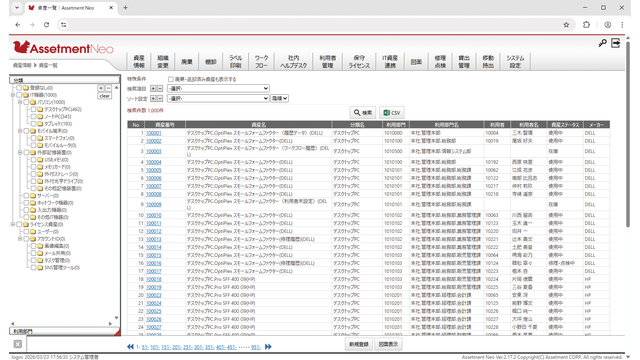Check the ノートPC(345) tree checkbox
Viewport: 640px width, 360px height.
[33, 117]
